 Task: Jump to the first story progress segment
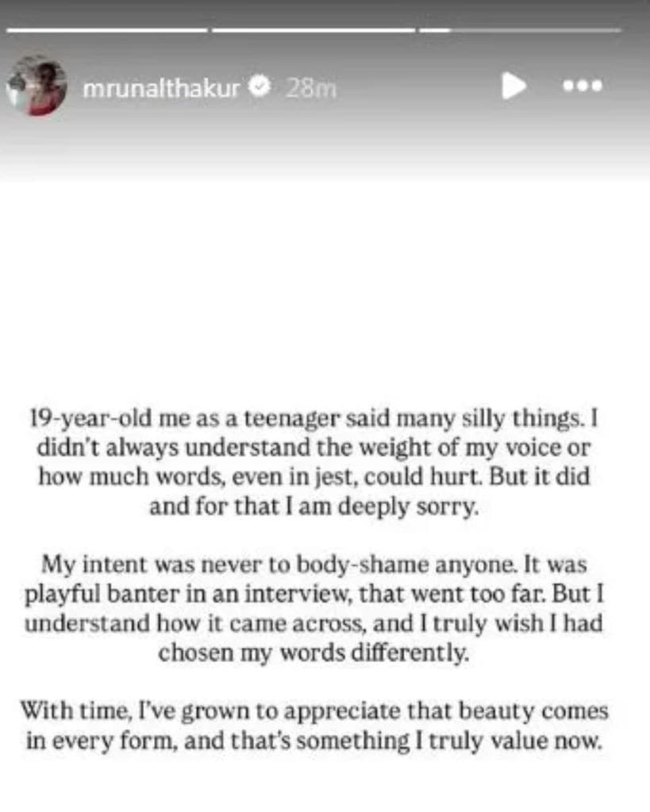coord(106,30)
